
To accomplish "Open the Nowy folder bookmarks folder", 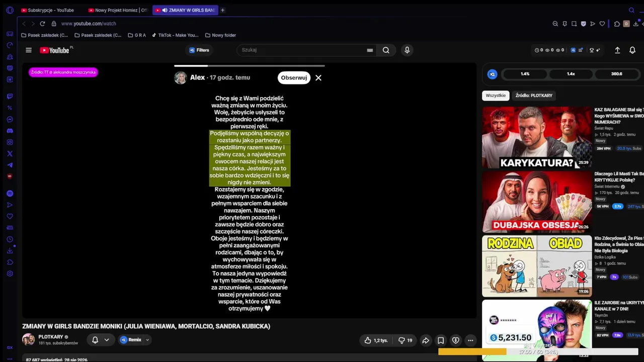I will [x=220, y=35].
